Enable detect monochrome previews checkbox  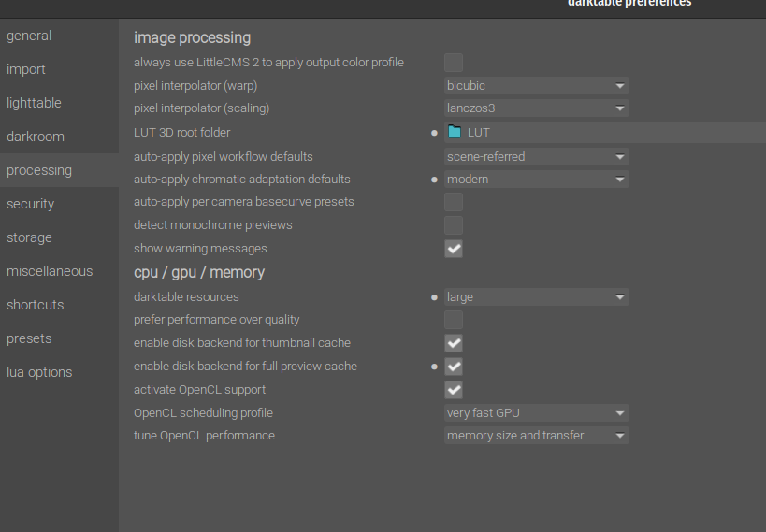tap(454, 225)
